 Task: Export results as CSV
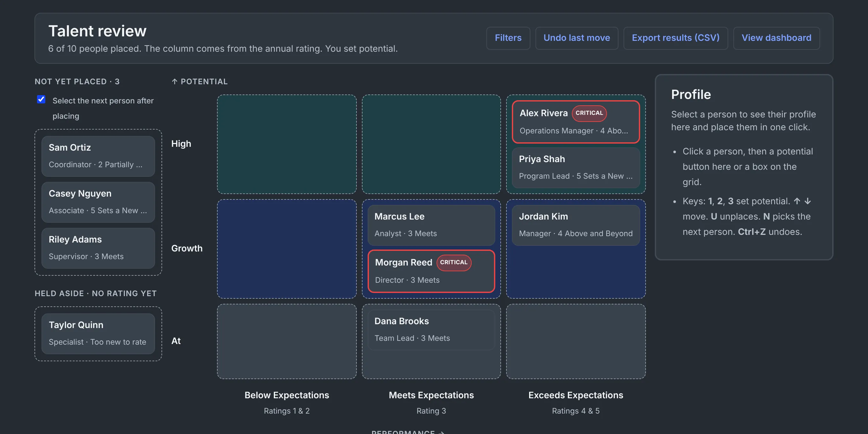click(x=675, y=38)
